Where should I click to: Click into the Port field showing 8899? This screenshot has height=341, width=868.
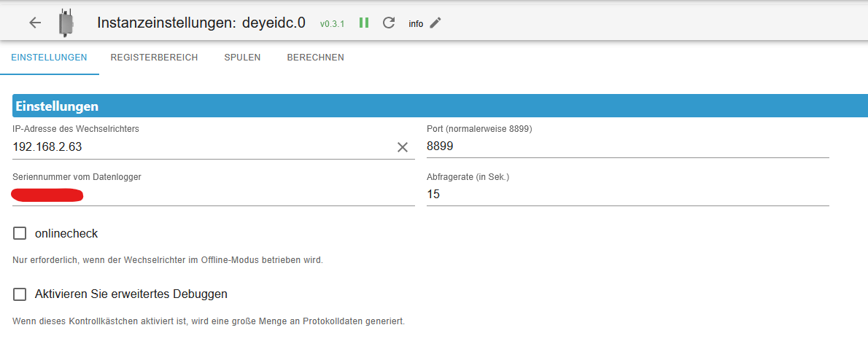pyautogui.click(x=627, y=147)
